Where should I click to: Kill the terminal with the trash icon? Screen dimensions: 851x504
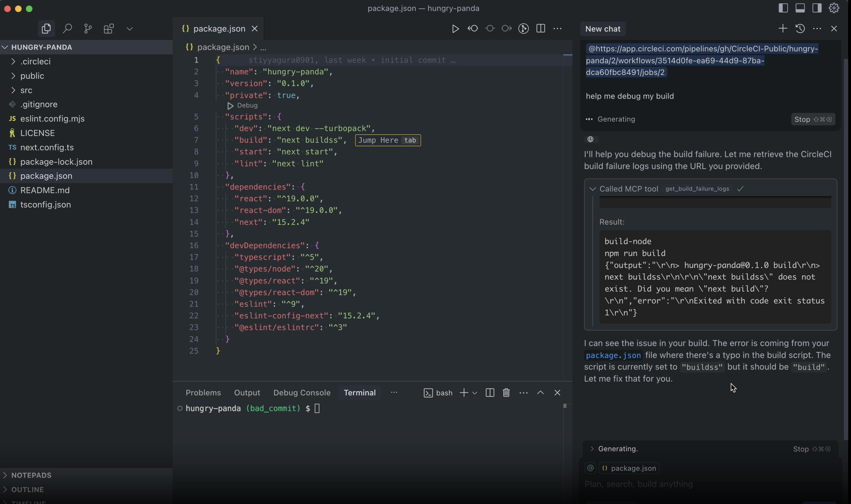coord(506,393)
